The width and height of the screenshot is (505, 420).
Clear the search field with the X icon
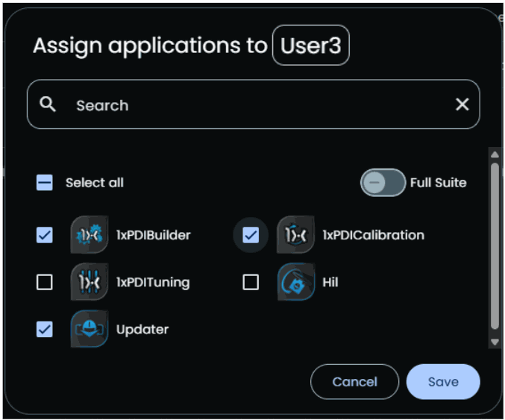[x=462, y=104]
